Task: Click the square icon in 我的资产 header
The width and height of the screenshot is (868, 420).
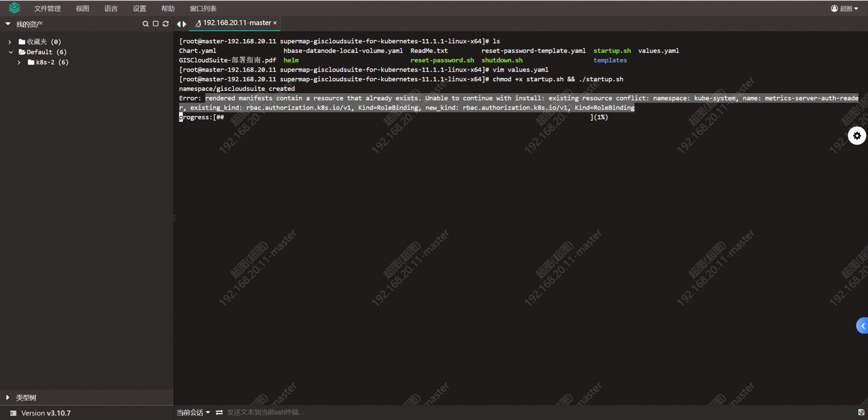Action: coord(156,24)
